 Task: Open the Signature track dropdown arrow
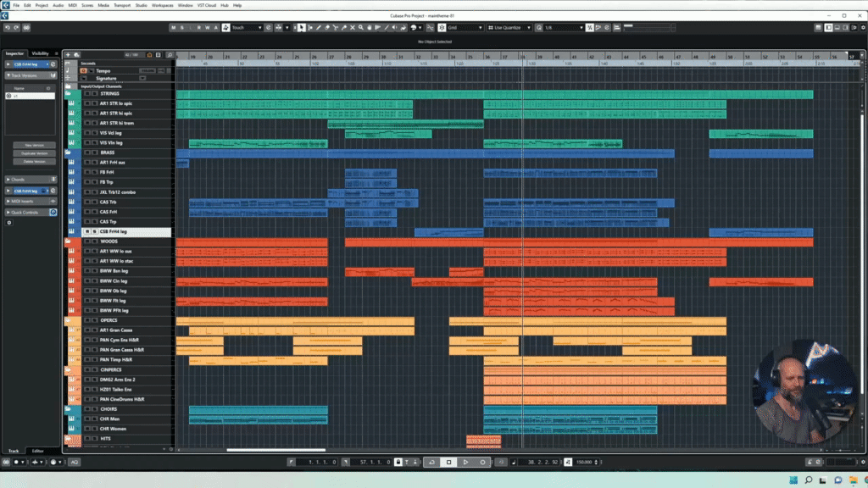(x=142, y=79)
